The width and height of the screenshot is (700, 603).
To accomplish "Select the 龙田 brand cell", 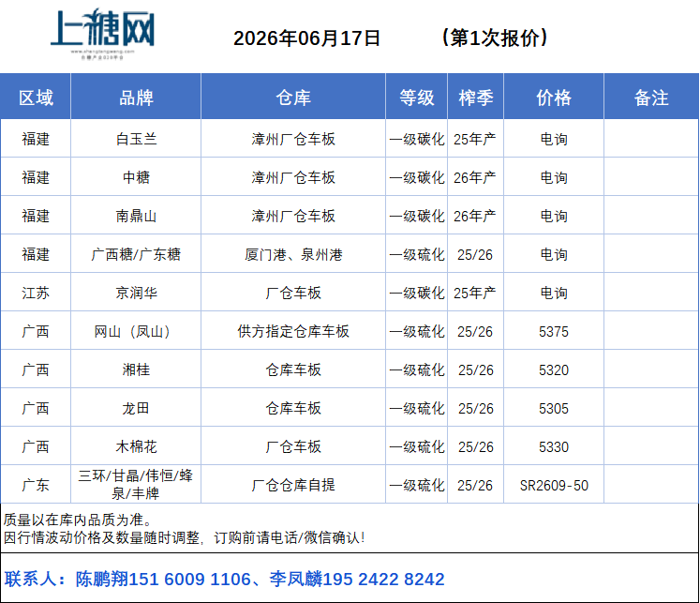I will pos(136,408).
